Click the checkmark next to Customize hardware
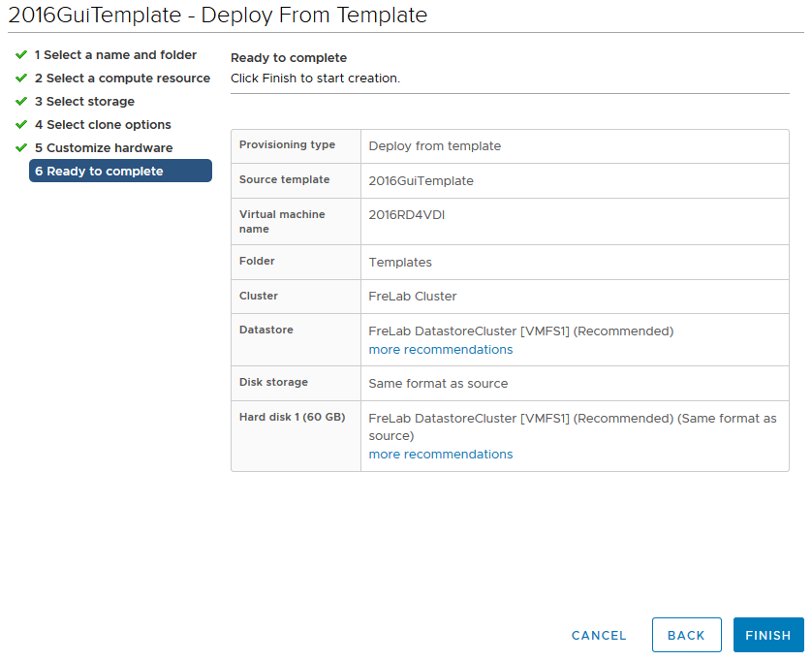 coord(20,148)
